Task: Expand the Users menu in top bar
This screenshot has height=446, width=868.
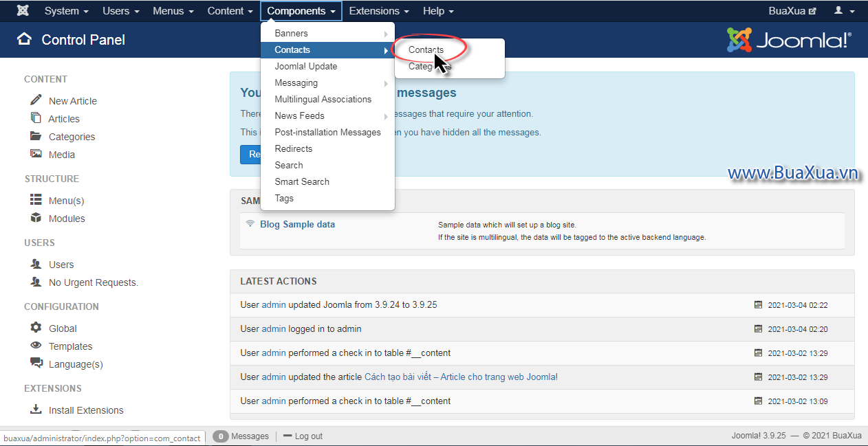Action: click(x=121, y=11)
